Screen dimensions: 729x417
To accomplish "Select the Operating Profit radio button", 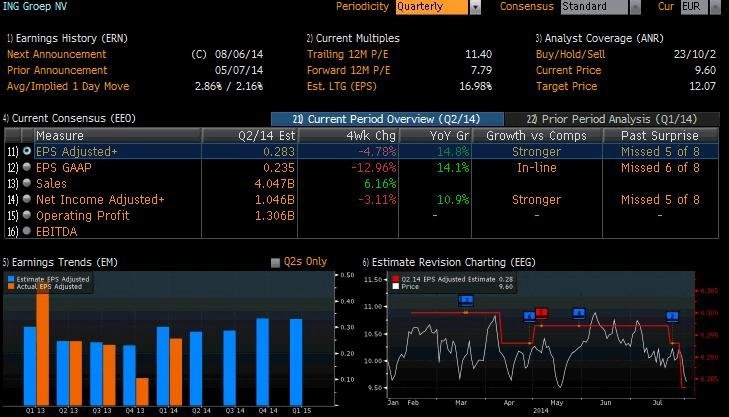I will pyautogui.click(x=27, y=215).
